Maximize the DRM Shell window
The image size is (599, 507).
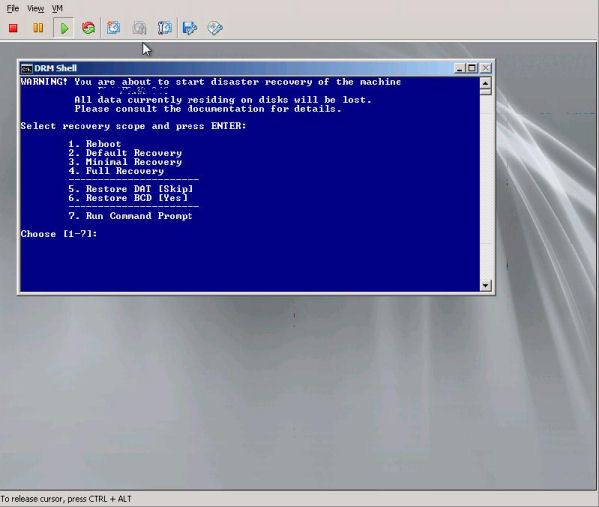tap(472, 68)
